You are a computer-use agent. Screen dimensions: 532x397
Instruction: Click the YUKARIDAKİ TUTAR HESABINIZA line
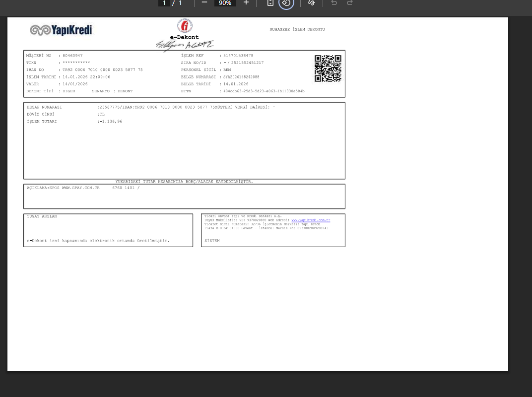point(184,182)
